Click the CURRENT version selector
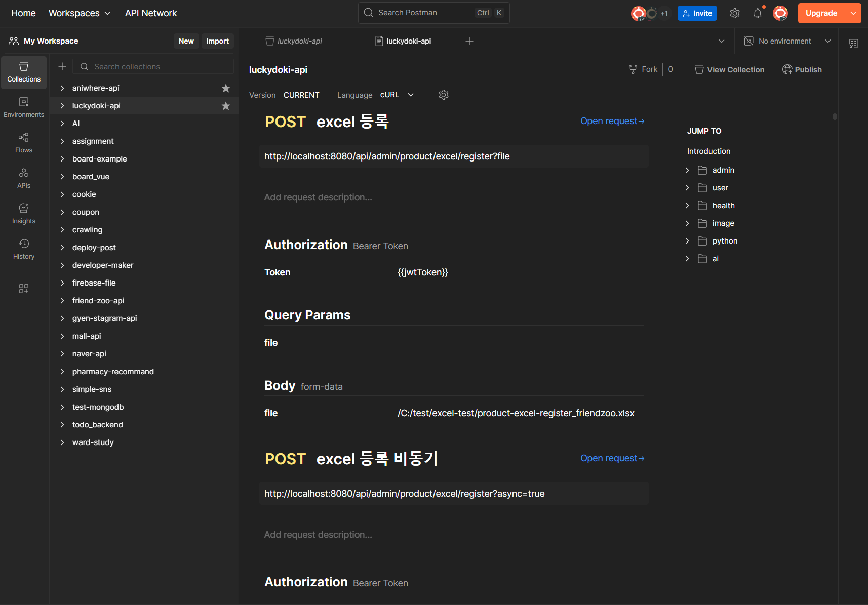This screenshot has height=605, width=868. pyautogui.click(x=301, y=95)
